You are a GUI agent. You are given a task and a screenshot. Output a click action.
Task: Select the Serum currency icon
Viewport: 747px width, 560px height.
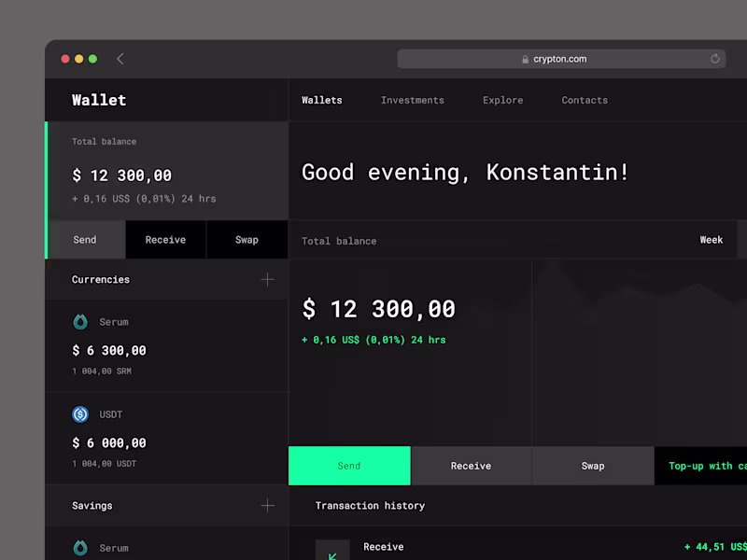tap(79, 321)
